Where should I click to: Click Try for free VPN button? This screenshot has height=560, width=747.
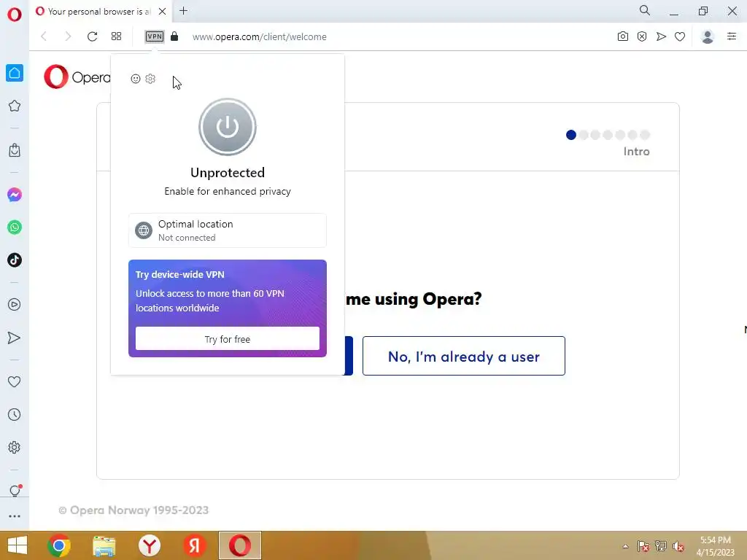228,338
